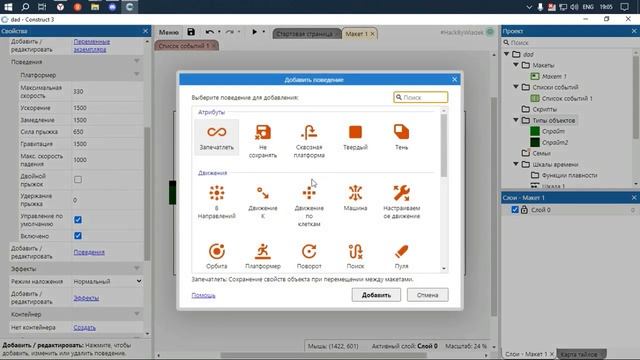
Task: Click the Redo toolbar icon
Action: coord(230,32)
